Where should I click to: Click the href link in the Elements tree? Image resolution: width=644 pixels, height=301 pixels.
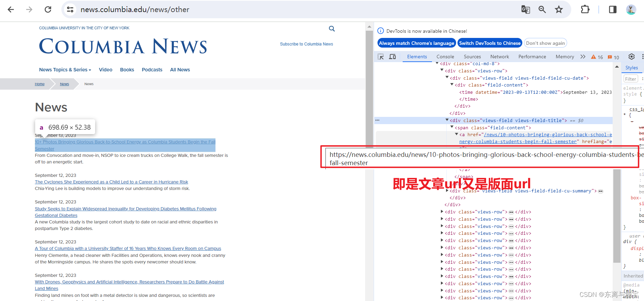pyautogui.click(x=535, y=138)
